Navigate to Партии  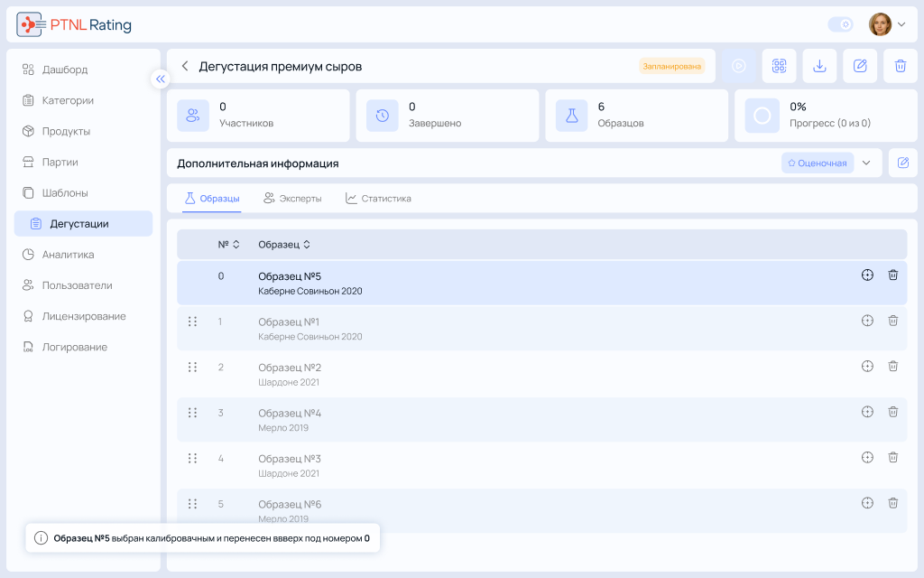pyautogui.click(x=83, y=162)
